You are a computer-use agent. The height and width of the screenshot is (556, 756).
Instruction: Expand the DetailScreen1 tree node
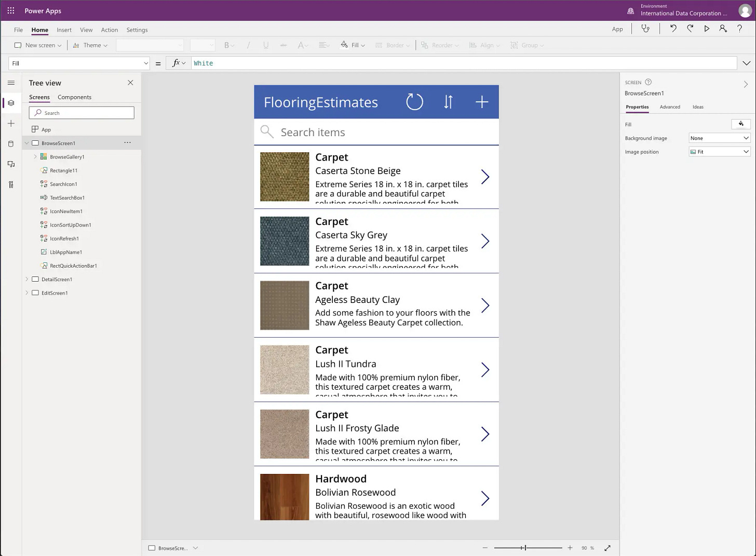(27, 279)
